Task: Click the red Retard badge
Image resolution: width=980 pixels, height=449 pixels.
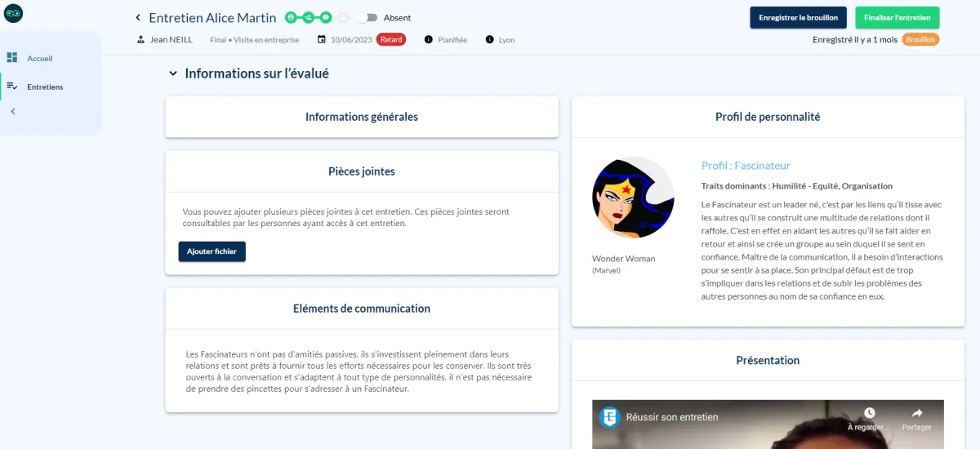Action: (391, 39)
